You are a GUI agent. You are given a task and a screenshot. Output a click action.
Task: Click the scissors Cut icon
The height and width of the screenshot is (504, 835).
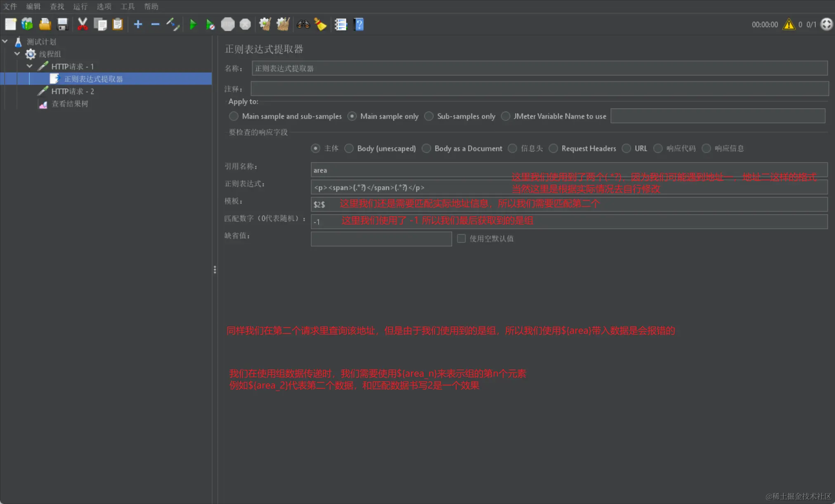pyautogui.click(x=83, y=24)
